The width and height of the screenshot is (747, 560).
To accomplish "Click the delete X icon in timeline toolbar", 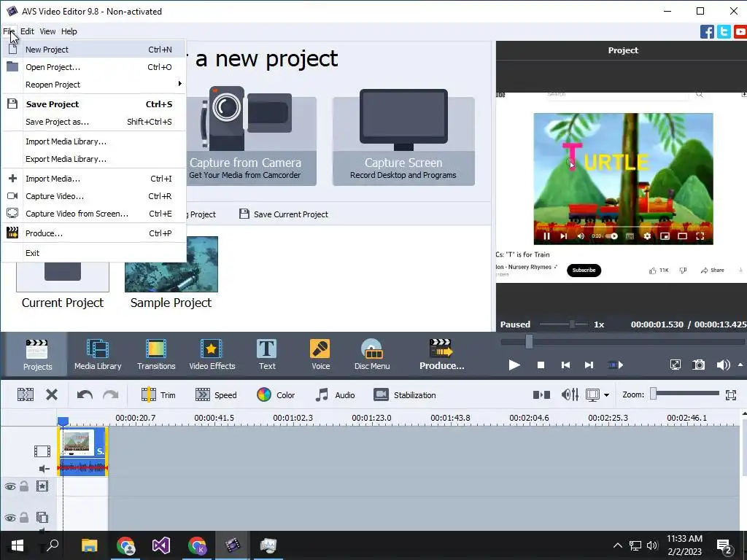I will [52, 394].
